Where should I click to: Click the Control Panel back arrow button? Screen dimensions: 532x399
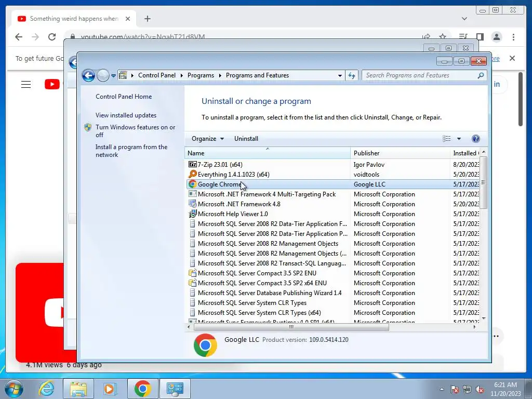tap(88, 75)
